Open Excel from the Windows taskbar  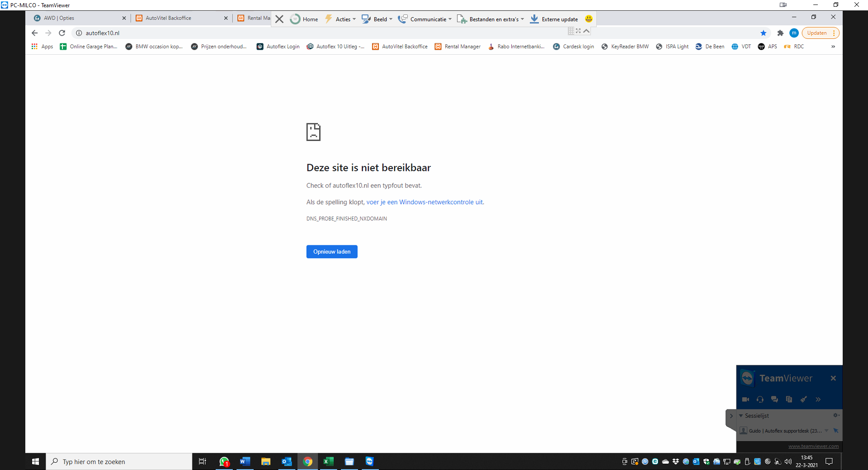328,461
